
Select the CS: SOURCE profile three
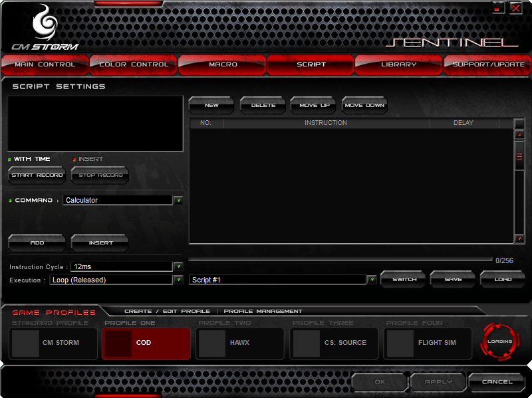334,343
